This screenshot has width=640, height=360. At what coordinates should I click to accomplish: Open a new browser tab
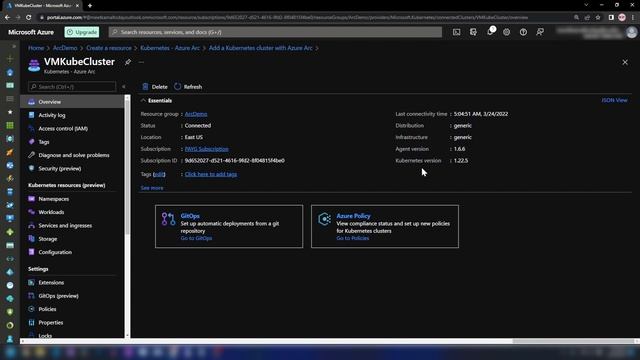pos(90,5)
